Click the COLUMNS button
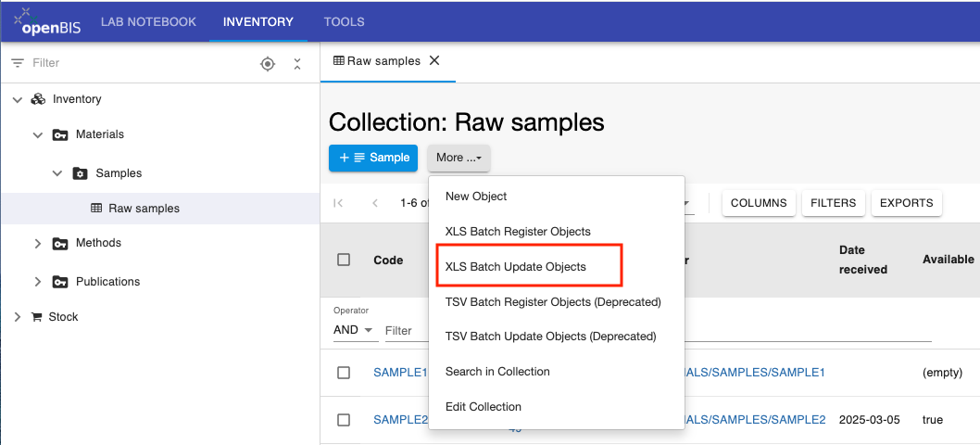The image size is (980, 445). (x=759, y=203)
